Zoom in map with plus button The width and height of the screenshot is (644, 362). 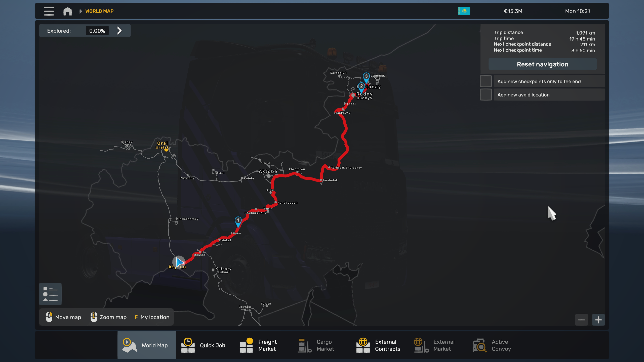click(x=598, y=320)
